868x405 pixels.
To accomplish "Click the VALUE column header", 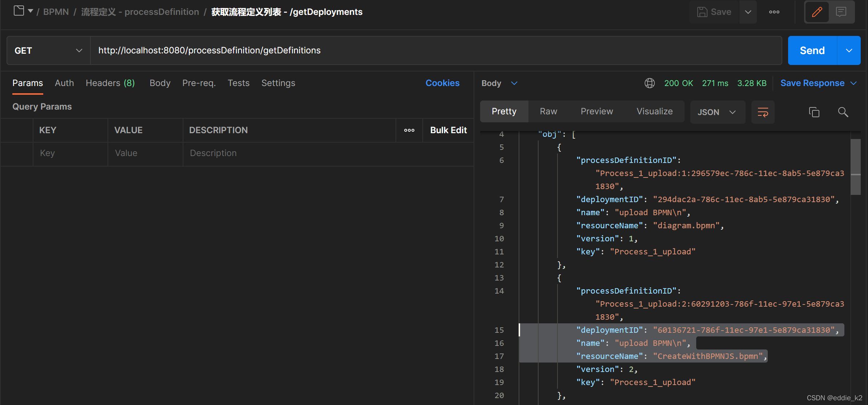I will click(x=129, y=130).
